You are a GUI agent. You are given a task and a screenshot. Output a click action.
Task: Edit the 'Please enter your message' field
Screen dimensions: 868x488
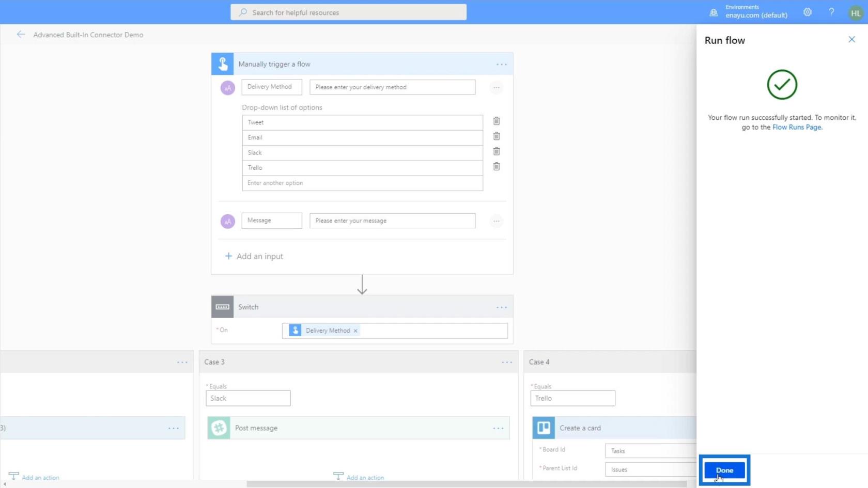click(x=393, y=221)
